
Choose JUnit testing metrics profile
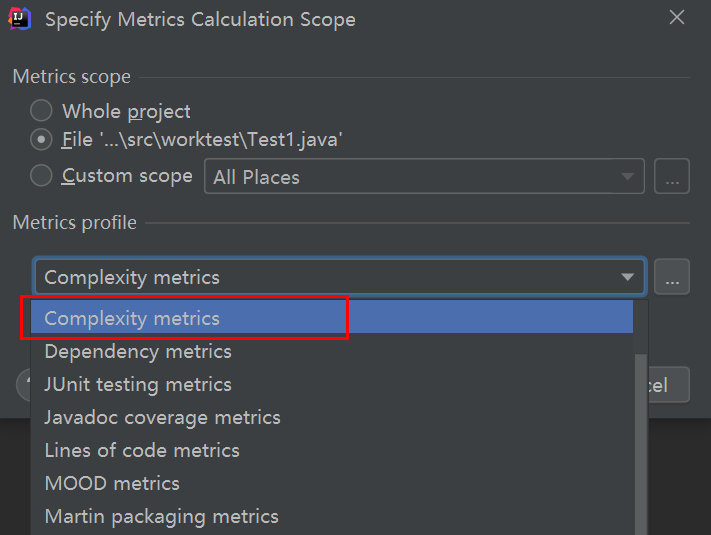click(138, 384)
